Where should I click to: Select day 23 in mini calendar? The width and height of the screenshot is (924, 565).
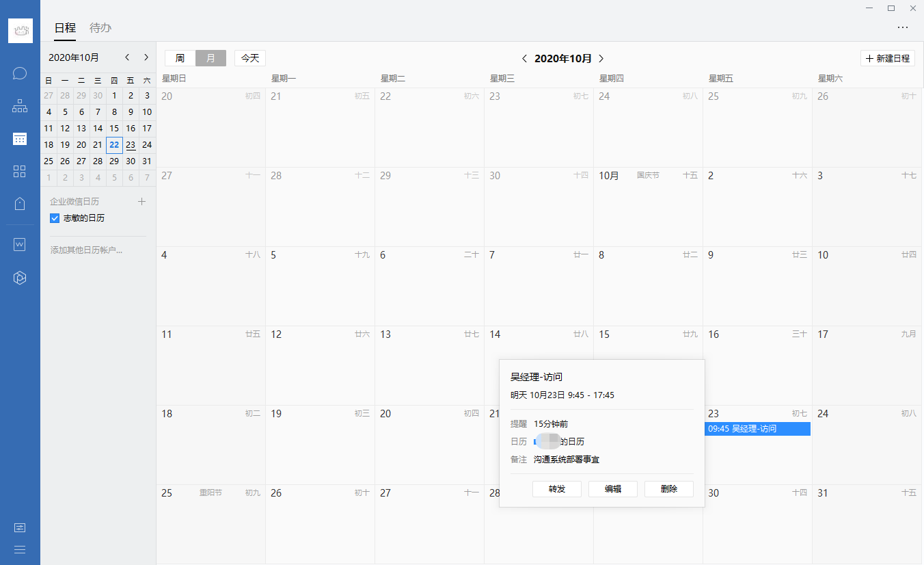tap(131, 145)
